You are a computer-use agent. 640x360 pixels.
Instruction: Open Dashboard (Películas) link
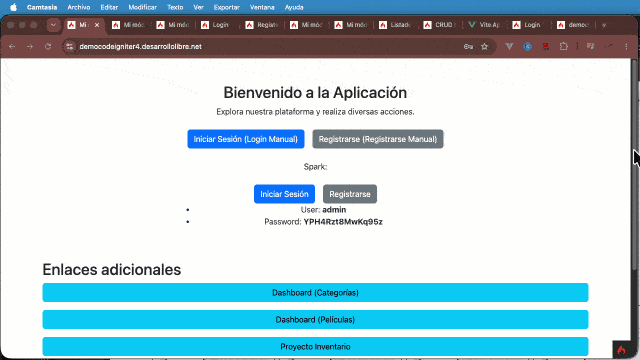[x=316, y=320]
